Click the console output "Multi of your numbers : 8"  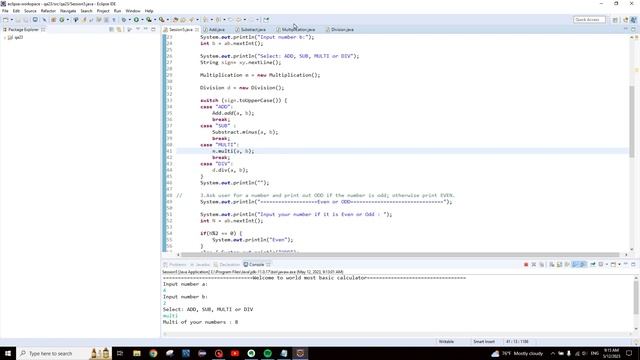[200, 322]
